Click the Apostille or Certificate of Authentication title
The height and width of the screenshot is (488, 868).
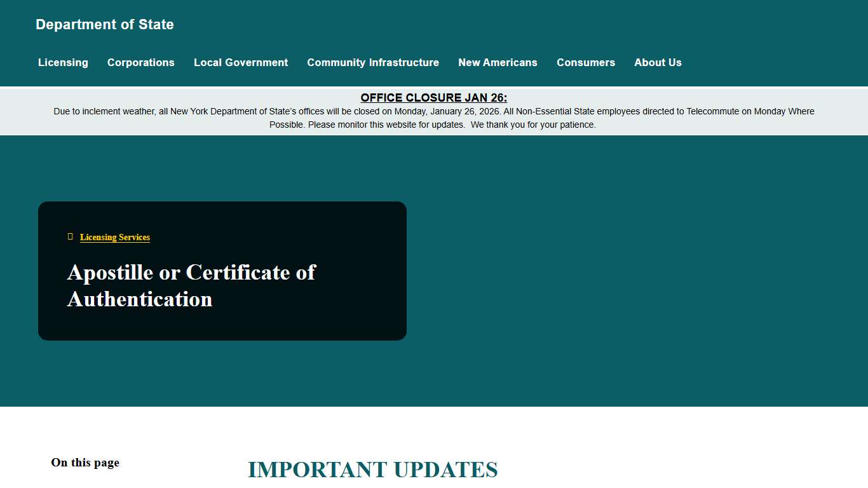pyautogui.click(x=191, y=285)
